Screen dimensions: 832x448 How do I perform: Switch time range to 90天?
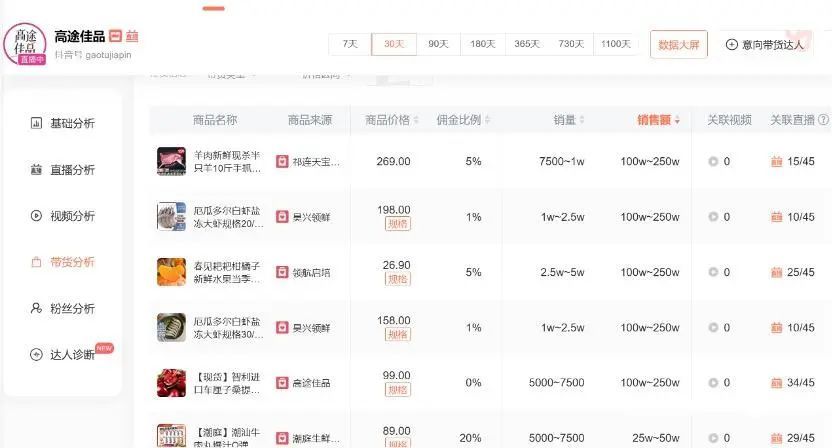438,44
